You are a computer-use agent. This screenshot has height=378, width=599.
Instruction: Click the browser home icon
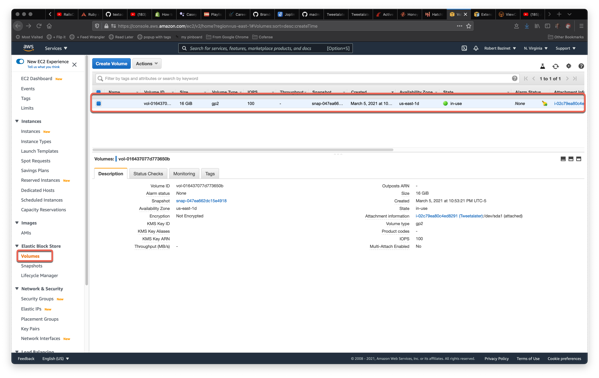coord(49,26)
